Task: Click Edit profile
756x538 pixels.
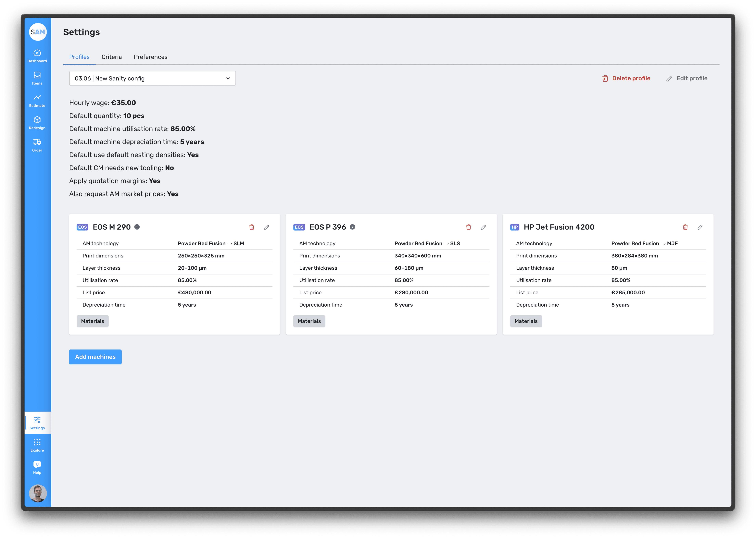Action: pos(687,79)
